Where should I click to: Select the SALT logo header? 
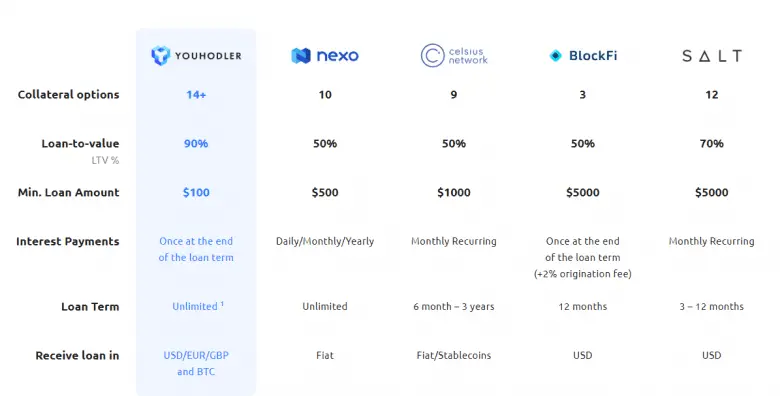point(712,56)
